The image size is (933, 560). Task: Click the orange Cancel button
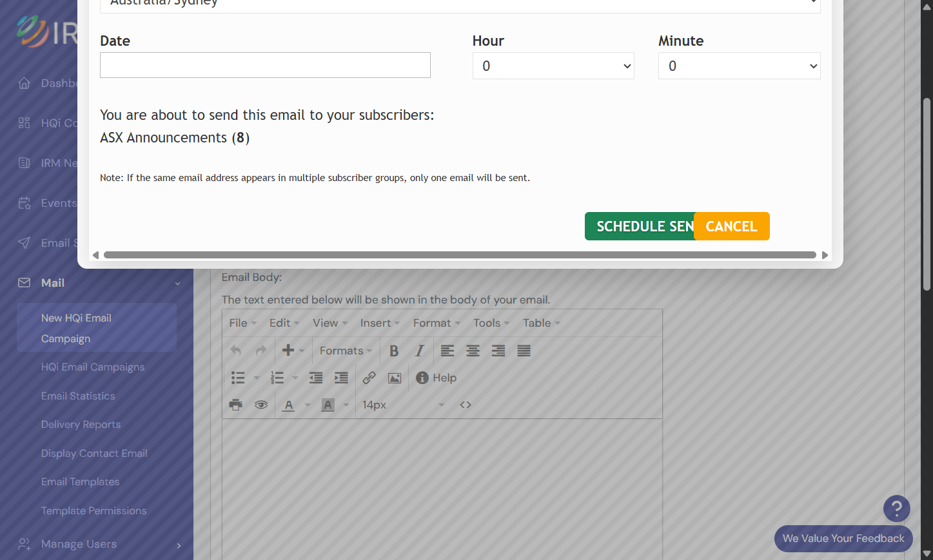pyautogui.click(x=732, y=226)
